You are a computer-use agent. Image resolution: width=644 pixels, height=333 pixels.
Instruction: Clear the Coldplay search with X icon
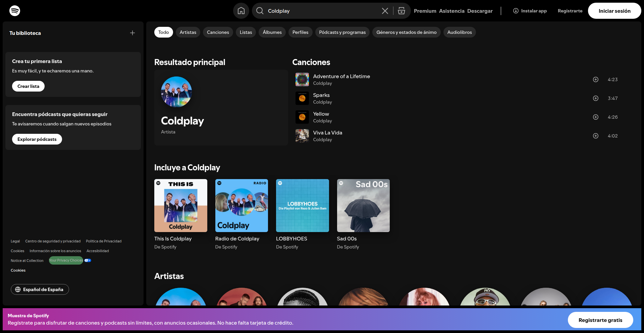(385, 11)
